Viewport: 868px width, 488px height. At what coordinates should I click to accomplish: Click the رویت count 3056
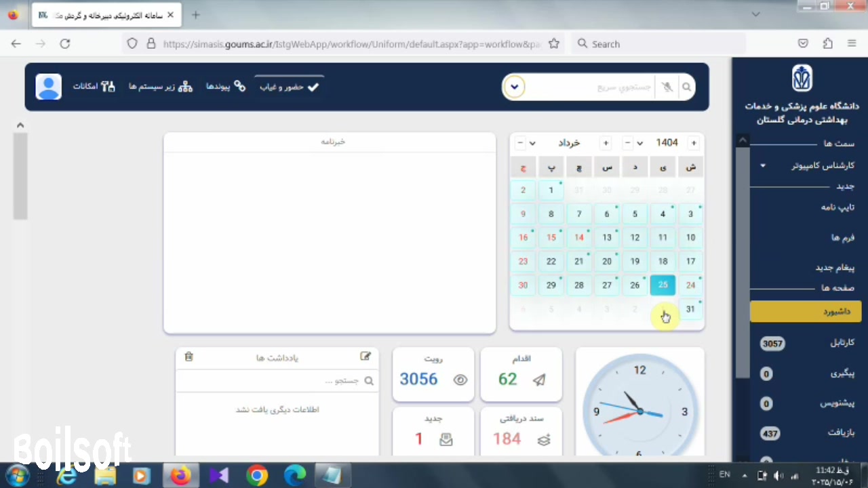point(418,380)
